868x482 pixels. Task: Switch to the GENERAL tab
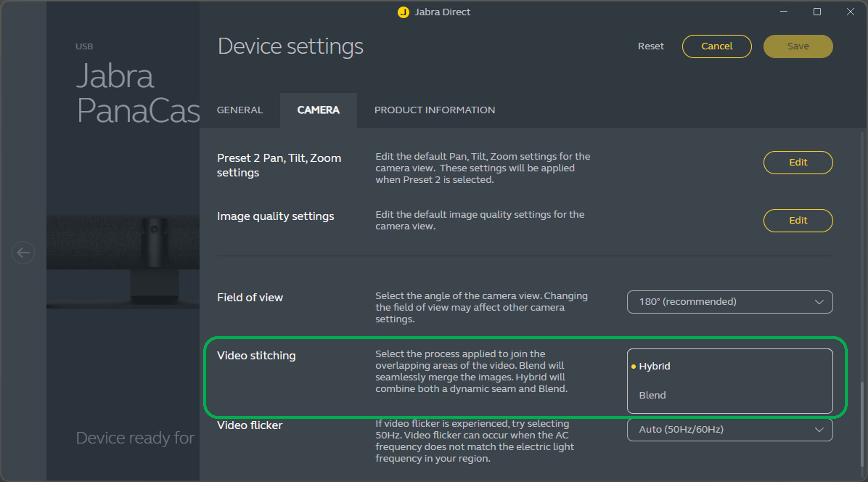point(240,110)
